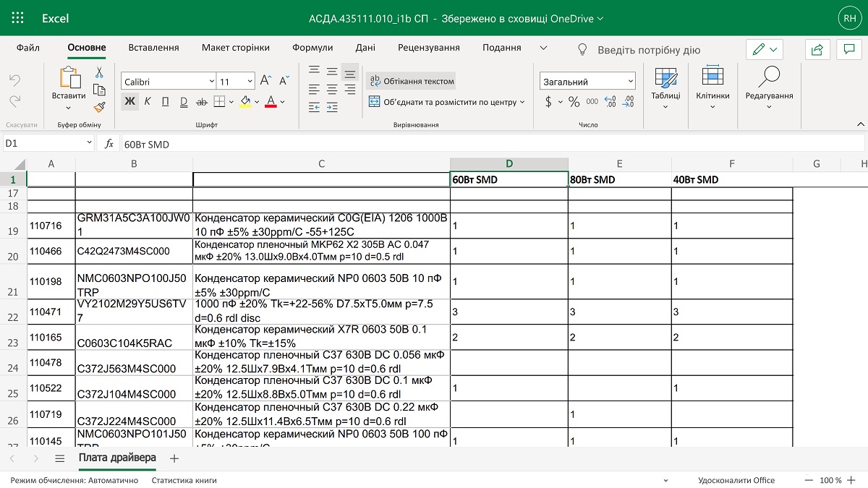This screenshot has height=488, width=868.
Task: Click the share icon
Action: [x=817, y=49]
